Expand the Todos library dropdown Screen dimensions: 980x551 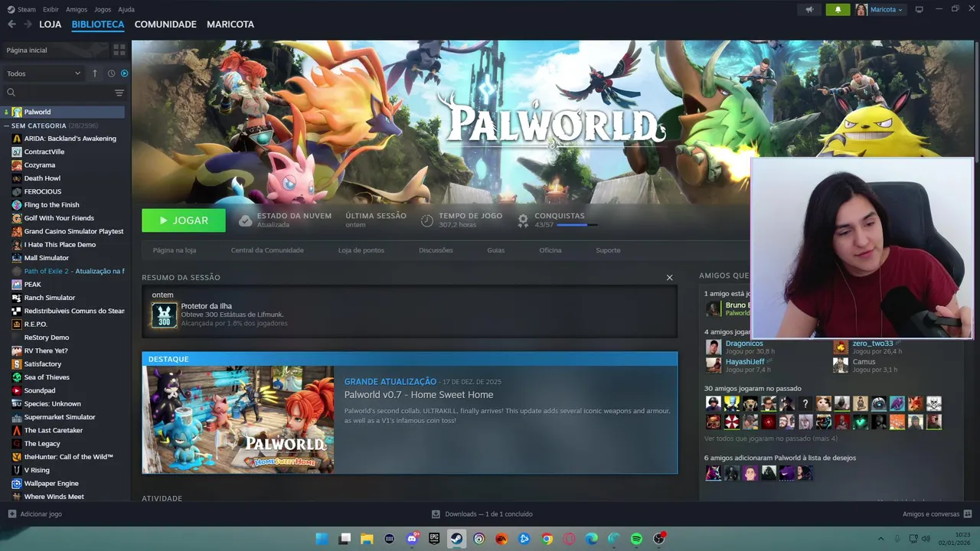(x=43, y=73)
